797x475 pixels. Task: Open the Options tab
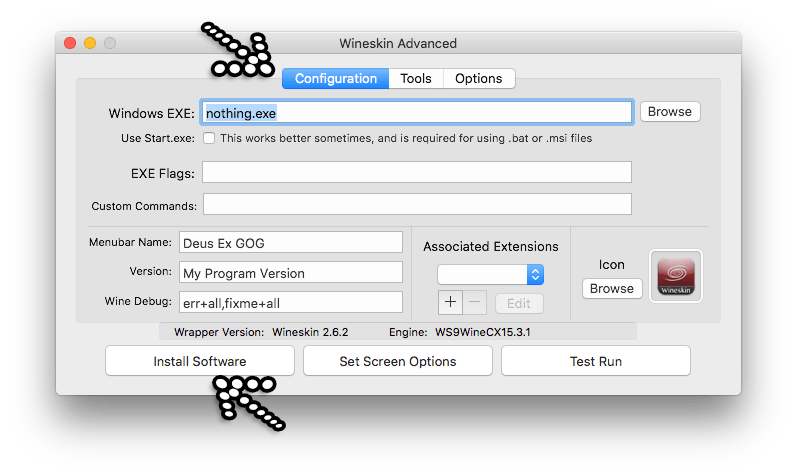(479, 79)
